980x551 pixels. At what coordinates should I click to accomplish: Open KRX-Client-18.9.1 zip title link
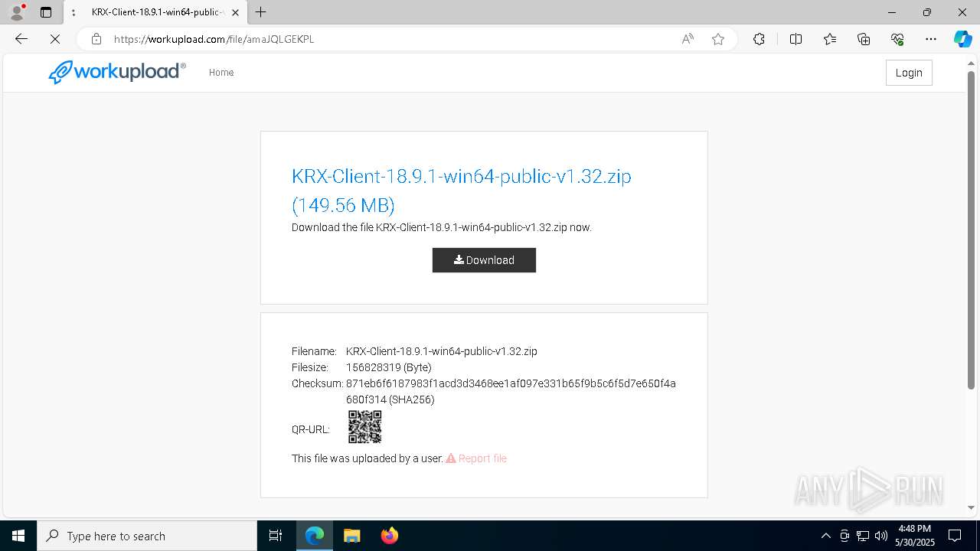pyautogui.click(x=462, y=191)
